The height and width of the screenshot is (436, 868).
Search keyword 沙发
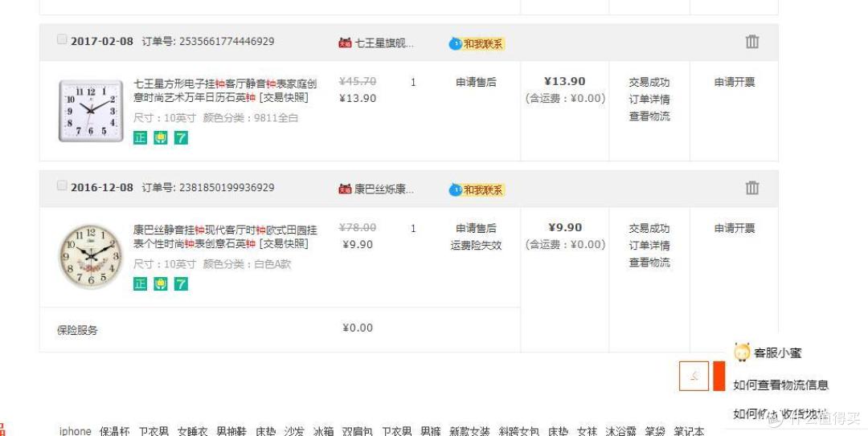point(294,431)
